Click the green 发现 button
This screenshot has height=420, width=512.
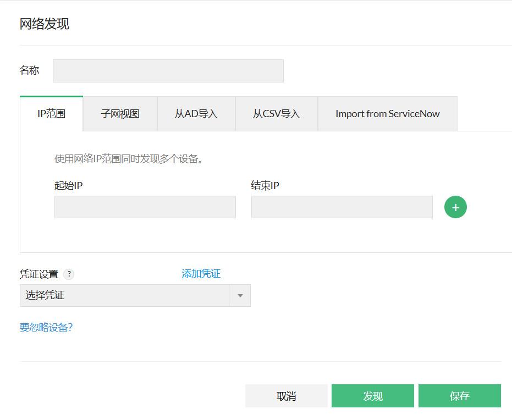tap(372, 396)
